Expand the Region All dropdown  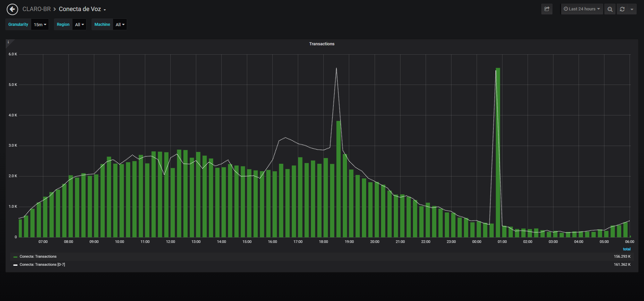[79, 24]
